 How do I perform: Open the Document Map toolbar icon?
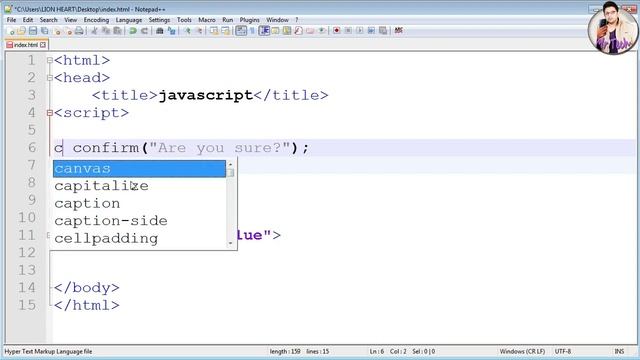tap(287, 31)
